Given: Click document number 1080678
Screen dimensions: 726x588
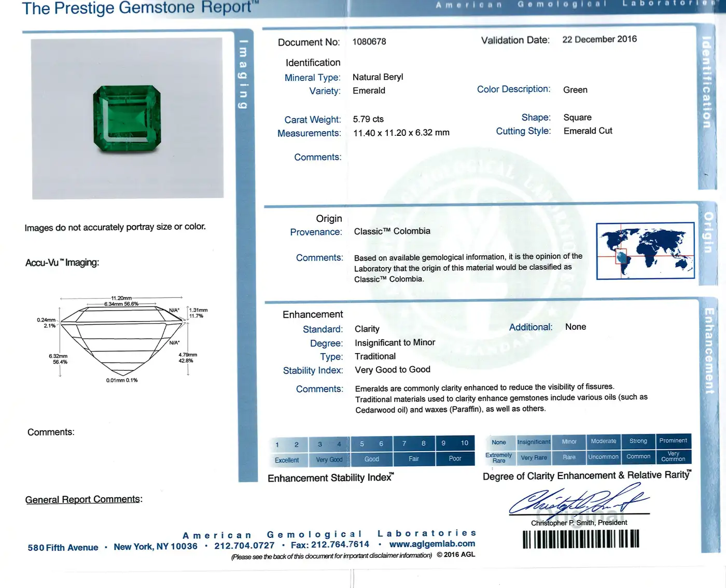Looking at the screenshot, I should tap(369, 41).
